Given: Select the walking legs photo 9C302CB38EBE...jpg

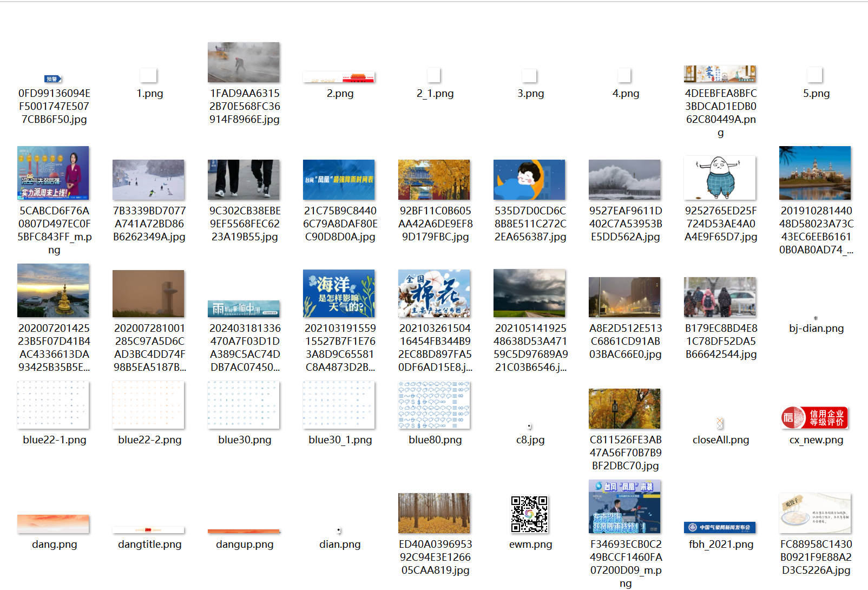Looking at the screenshot, I should [x=244, y=180].
